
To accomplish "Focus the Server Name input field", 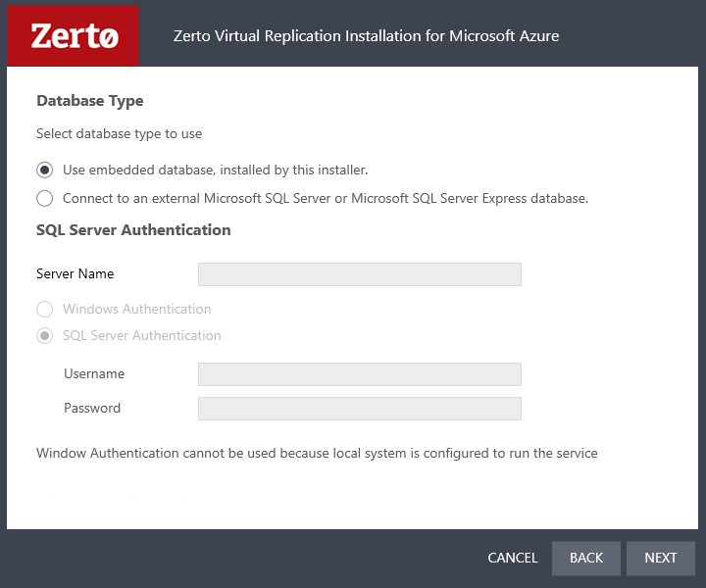I will 360,274.
